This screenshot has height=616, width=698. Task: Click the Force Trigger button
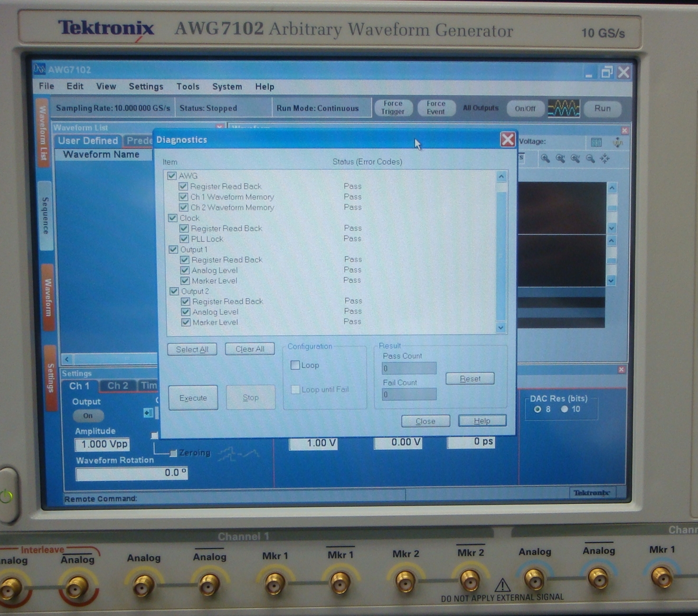point(393,108)
